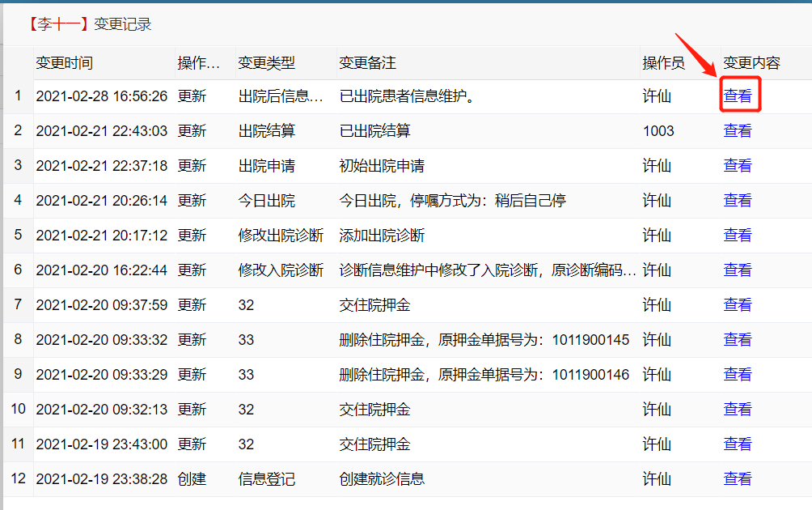812x510 pixels.
Task: Click 查看 in 修改出院诊断 row
Action: pyautogui.click(x=738, y=236)
